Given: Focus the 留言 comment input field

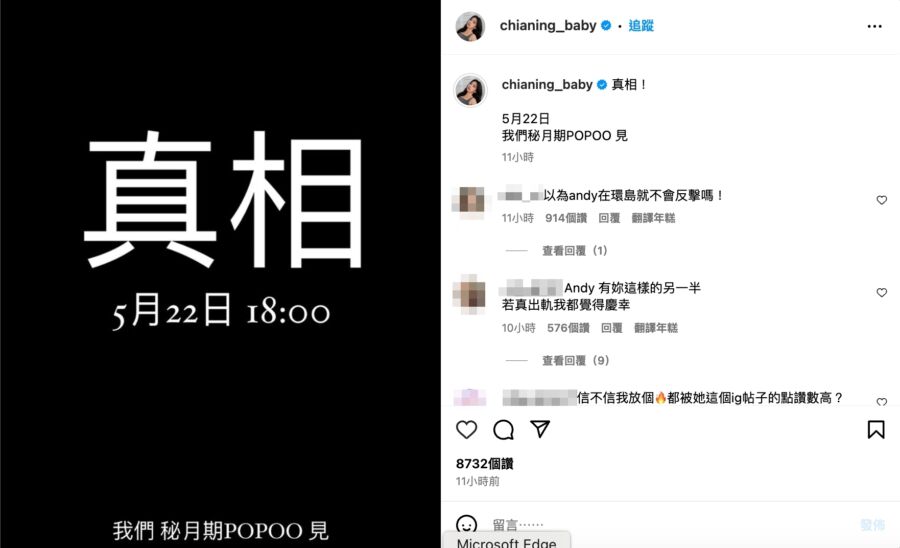Looking at the screenshot, I should pos(672,524).
